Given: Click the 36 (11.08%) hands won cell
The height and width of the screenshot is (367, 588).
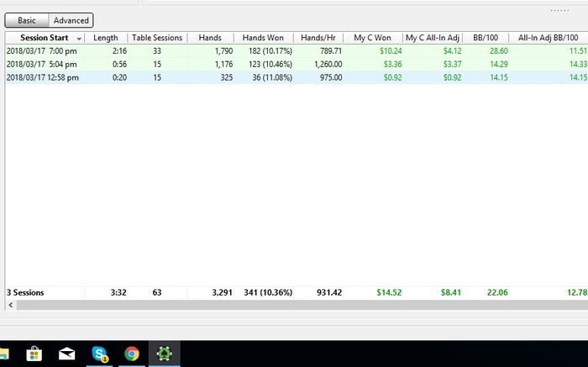Looking at the screenshot, I should pyautogui.click(x=272, y=77).
